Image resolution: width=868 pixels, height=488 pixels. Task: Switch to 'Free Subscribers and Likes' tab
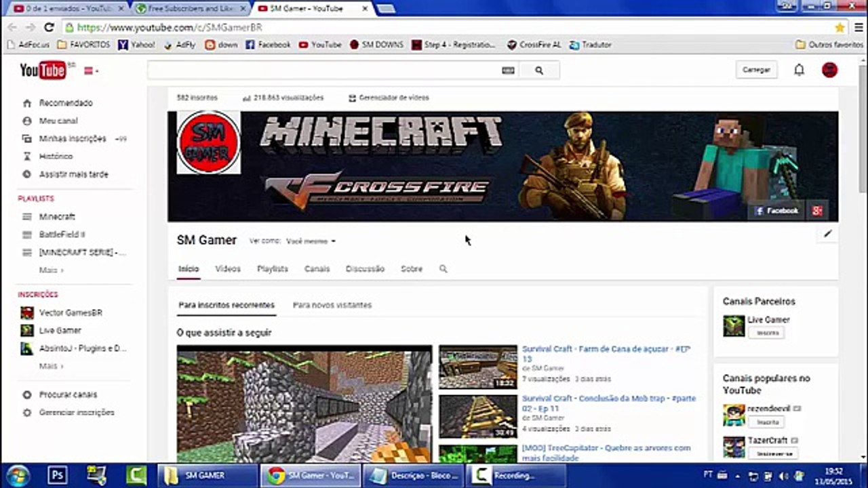point(189,9)
